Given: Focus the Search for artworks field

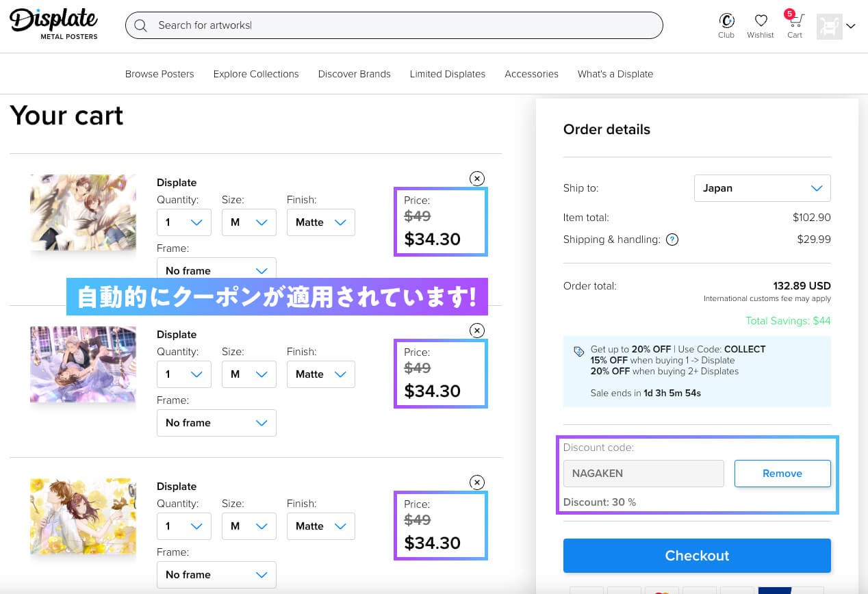Looking at the screenshot, I should pyautogui.click(x=394, y=25).
